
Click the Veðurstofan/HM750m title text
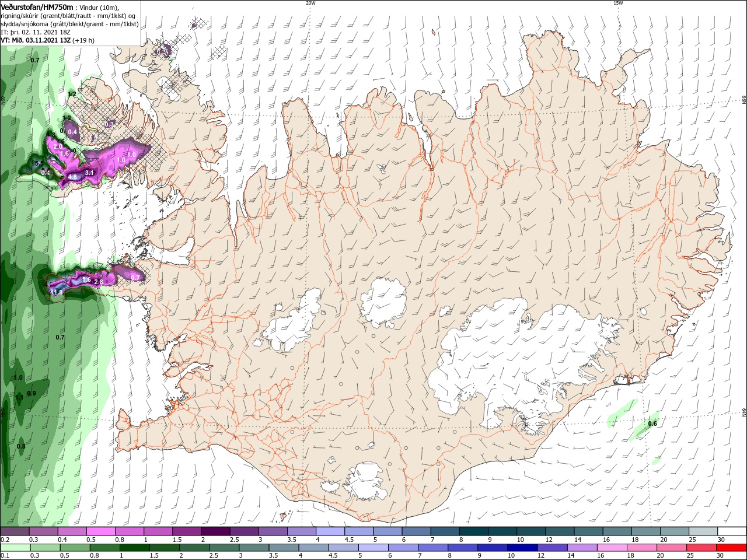pyautogui.click(x=37, y=7)
